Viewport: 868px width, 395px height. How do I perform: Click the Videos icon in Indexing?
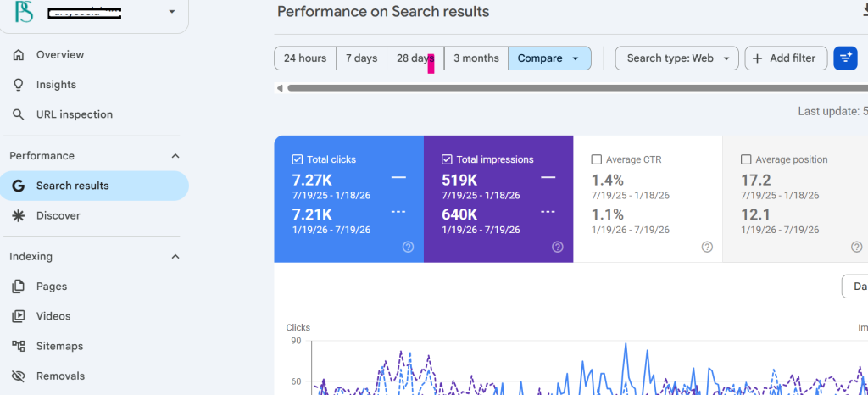click(x=19, y=316)
